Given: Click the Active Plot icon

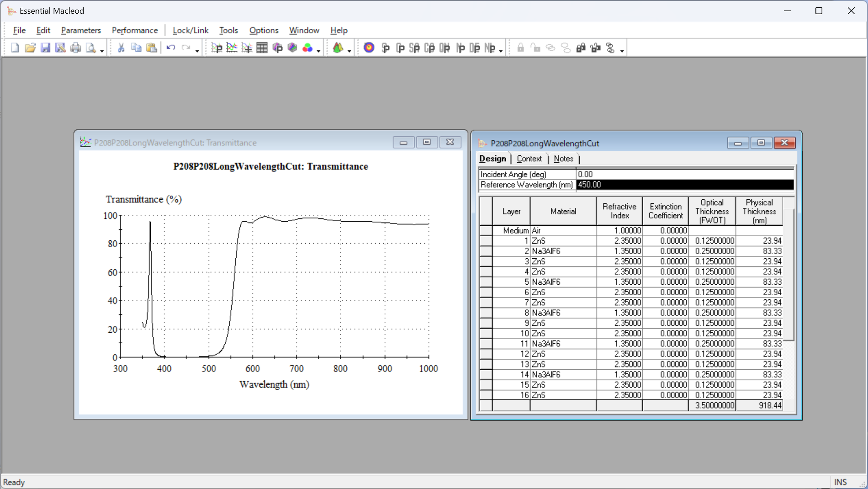Looking at the screenshot, I should click(247, 48).
